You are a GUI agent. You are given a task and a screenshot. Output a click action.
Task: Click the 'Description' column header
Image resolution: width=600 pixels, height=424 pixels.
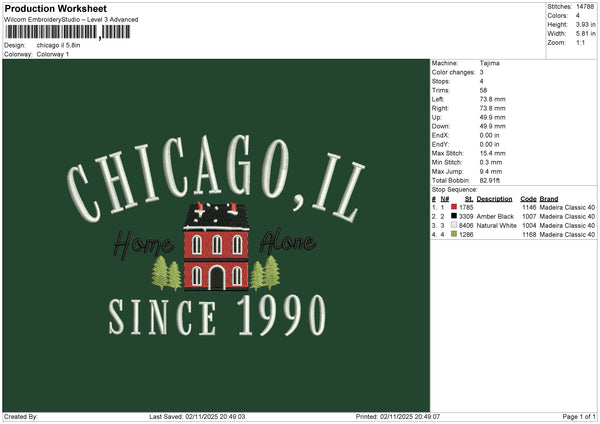(494, 199)
